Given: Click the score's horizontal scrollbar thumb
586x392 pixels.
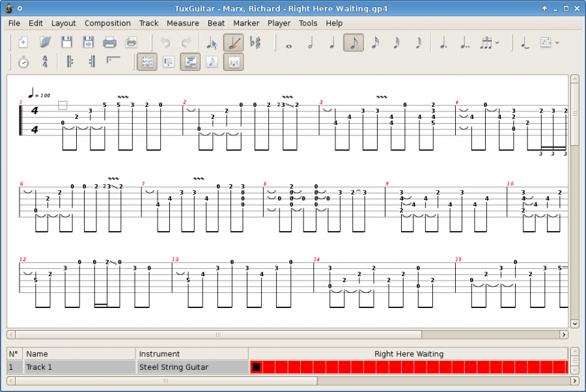Looking at the screenshot, I should tap(218, 335).
